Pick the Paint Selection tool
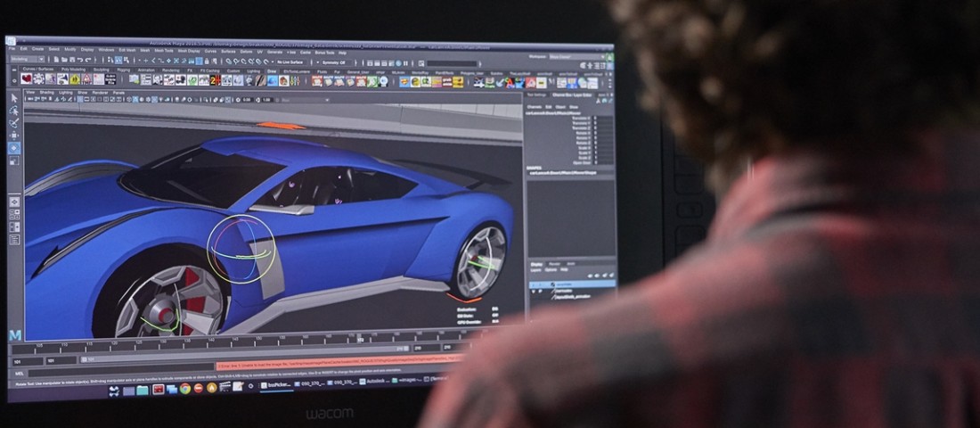This screenshot has width=980, height=428. (13, 123)
